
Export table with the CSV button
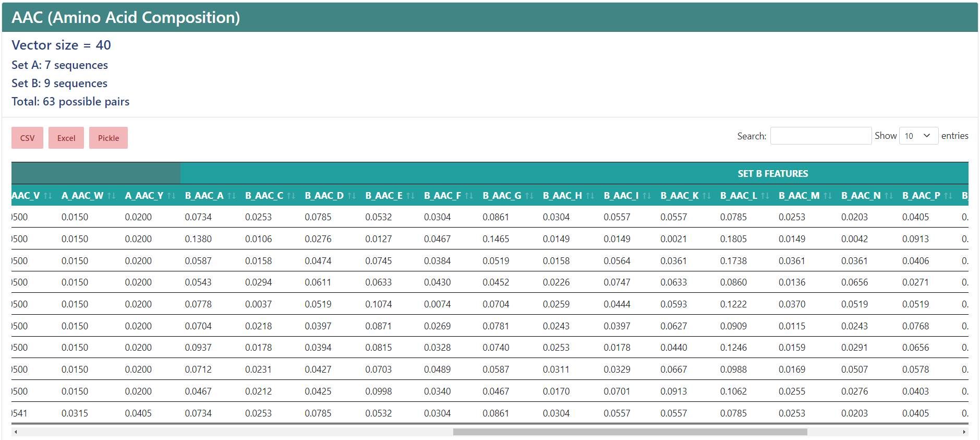click(27, 138)
